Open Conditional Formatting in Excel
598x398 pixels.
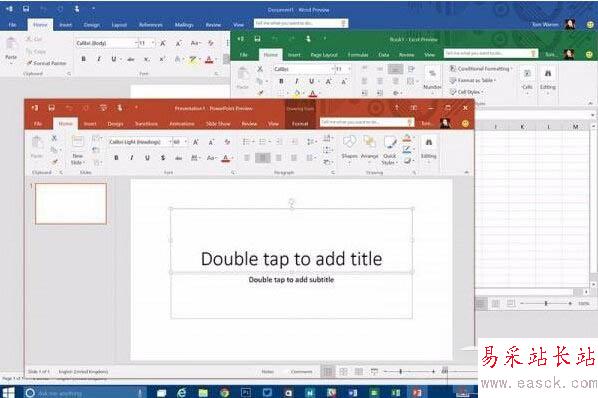481,69
